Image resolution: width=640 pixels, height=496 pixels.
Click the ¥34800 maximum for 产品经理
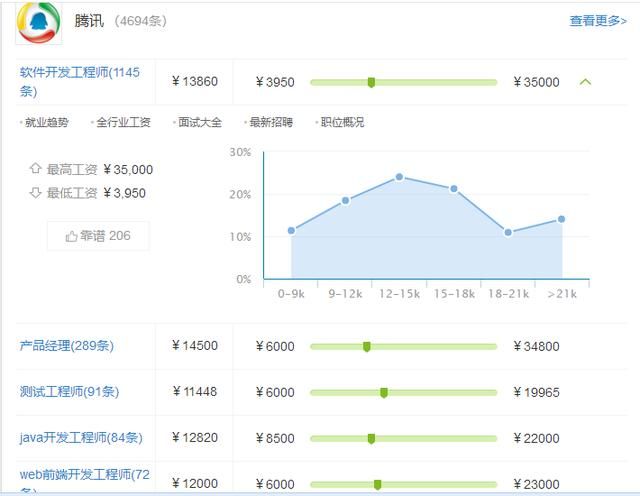tap(536, 347)
